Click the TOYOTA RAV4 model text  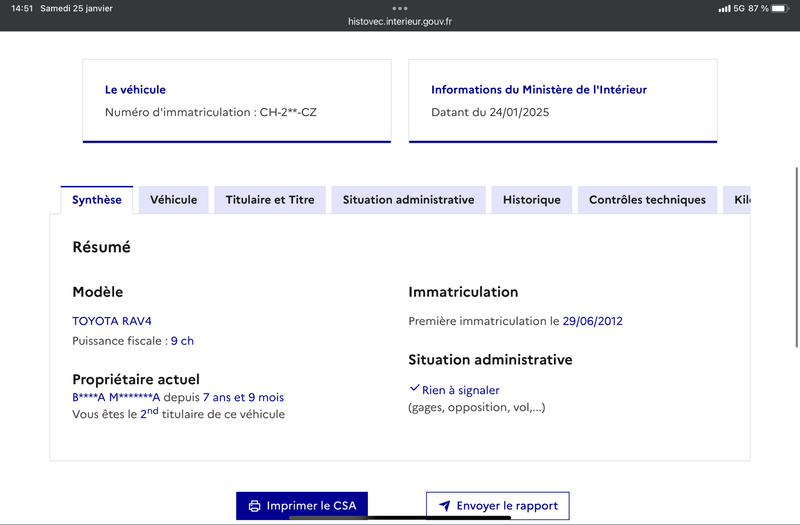[x=112, y=321]
